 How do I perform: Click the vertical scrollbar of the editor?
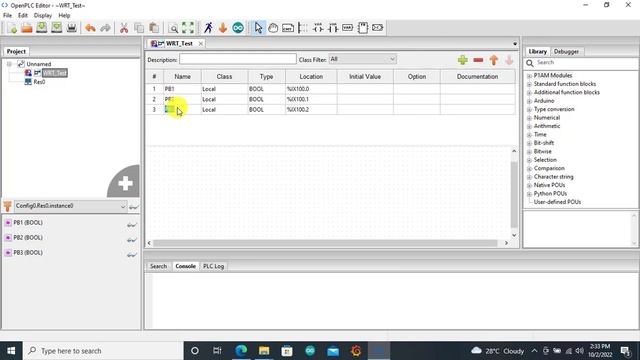click(x=514, y=195)
